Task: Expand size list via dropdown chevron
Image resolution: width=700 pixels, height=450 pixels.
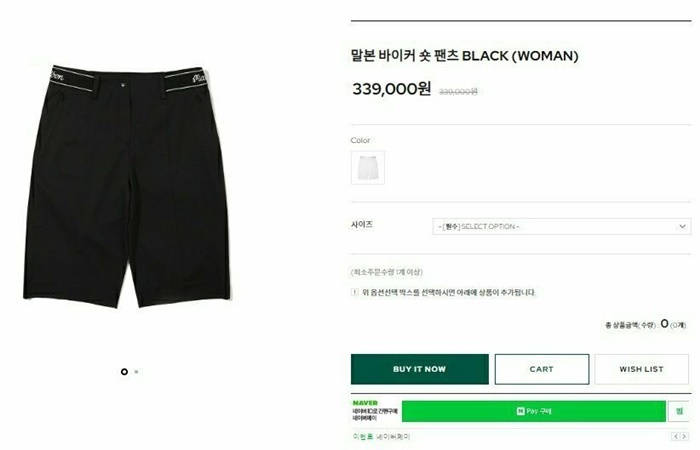Action: click(682, 226)
